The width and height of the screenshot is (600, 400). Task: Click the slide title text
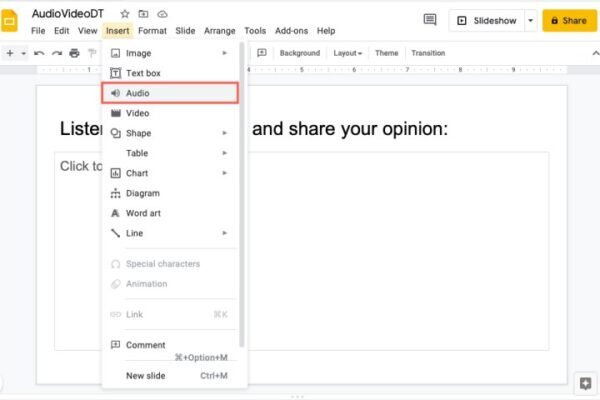tap(254, 129)
